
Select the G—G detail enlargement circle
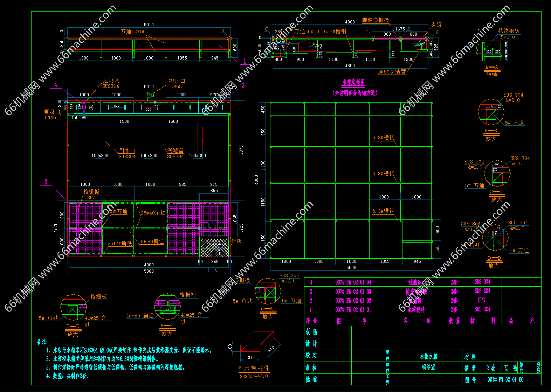coord(268,291)
